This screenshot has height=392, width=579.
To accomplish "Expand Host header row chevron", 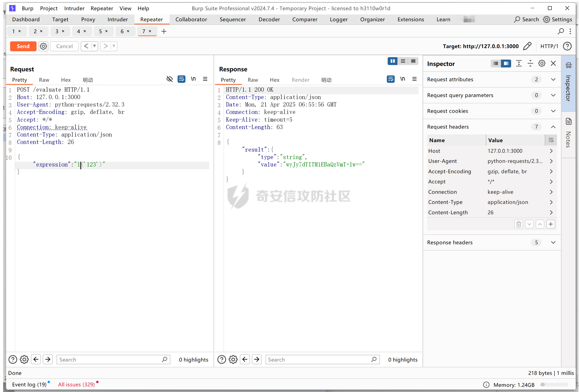I will (x=551, y=151).
